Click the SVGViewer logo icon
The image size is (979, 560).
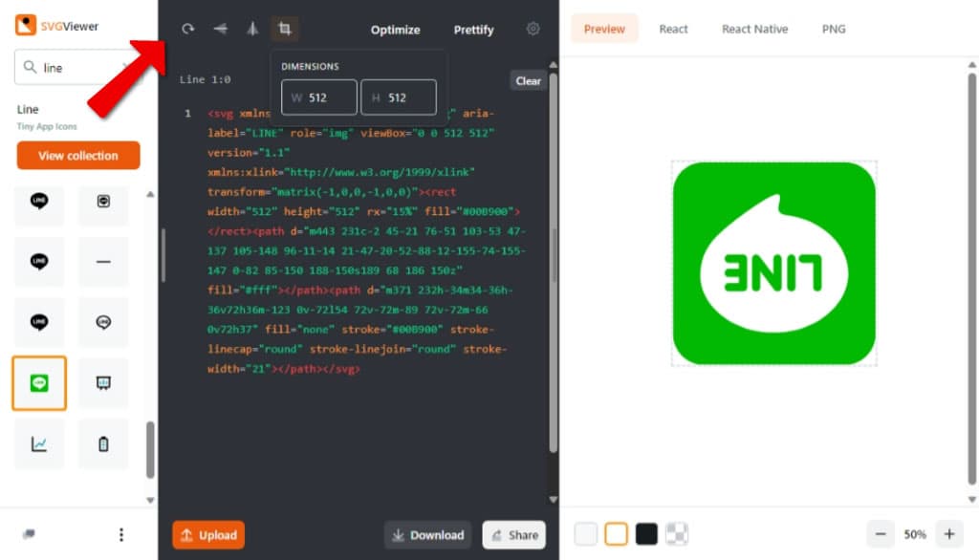pos(26,26)
